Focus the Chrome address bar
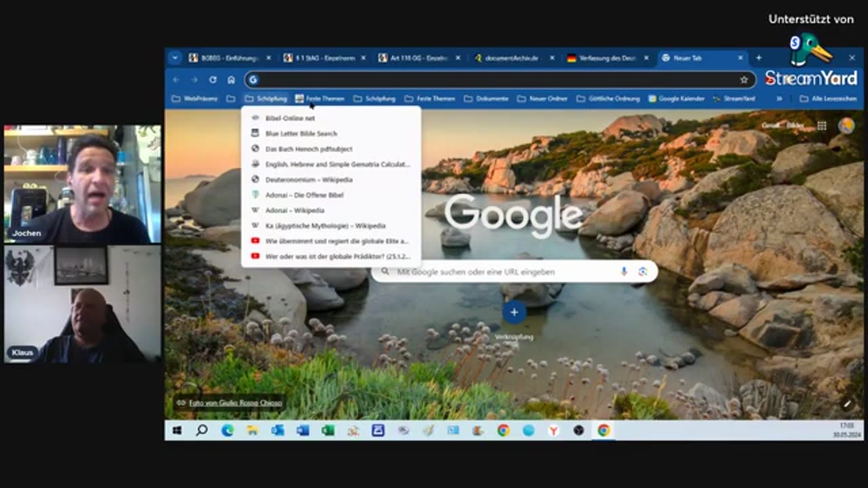Image resolution: width=868 pixels, height=488 pixels. (x=498, y=79)
